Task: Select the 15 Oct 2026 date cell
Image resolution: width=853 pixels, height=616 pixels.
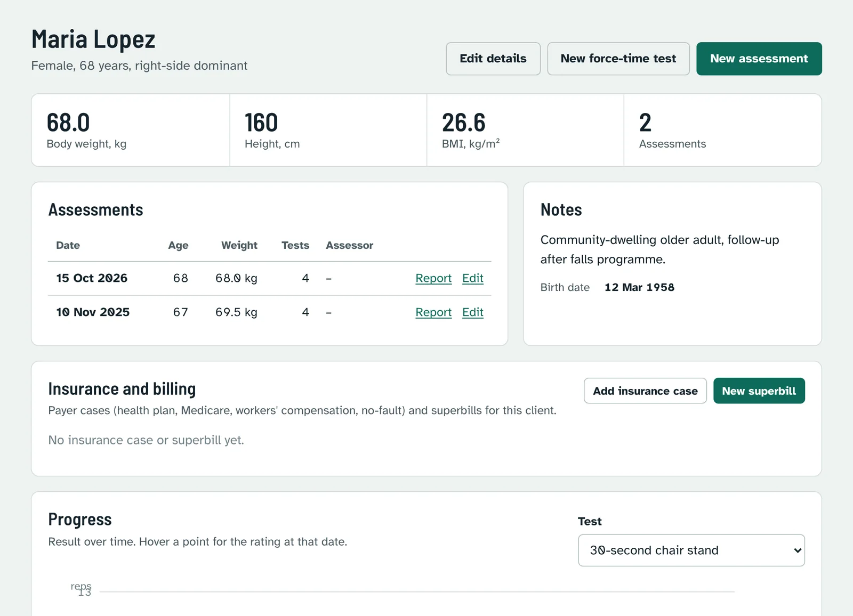Action: click(x=92, y=278)
